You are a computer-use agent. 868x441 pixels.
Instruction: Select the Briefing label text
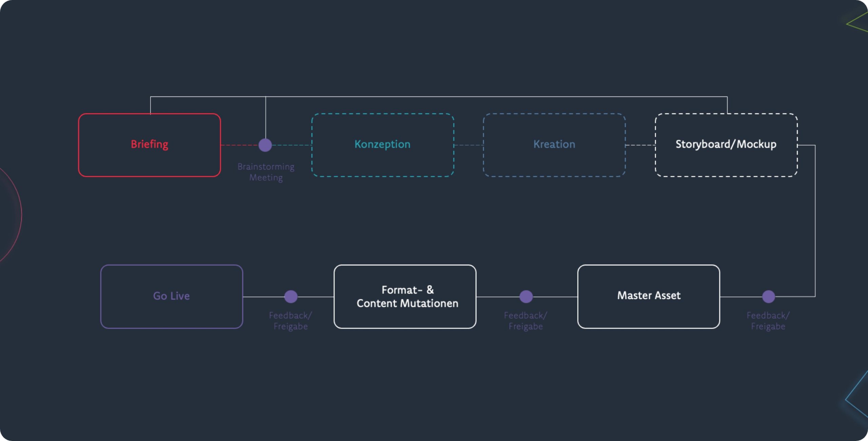[x=149, y=144]
